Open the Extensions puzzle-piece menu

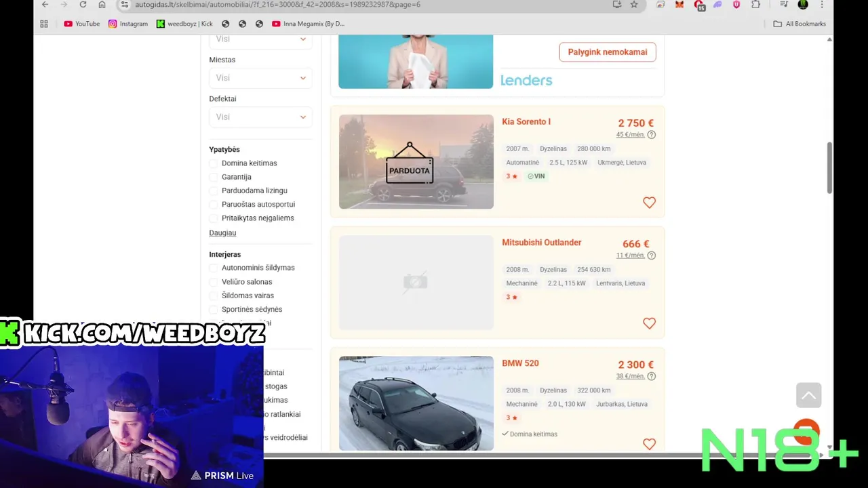(x=755, y=4)
